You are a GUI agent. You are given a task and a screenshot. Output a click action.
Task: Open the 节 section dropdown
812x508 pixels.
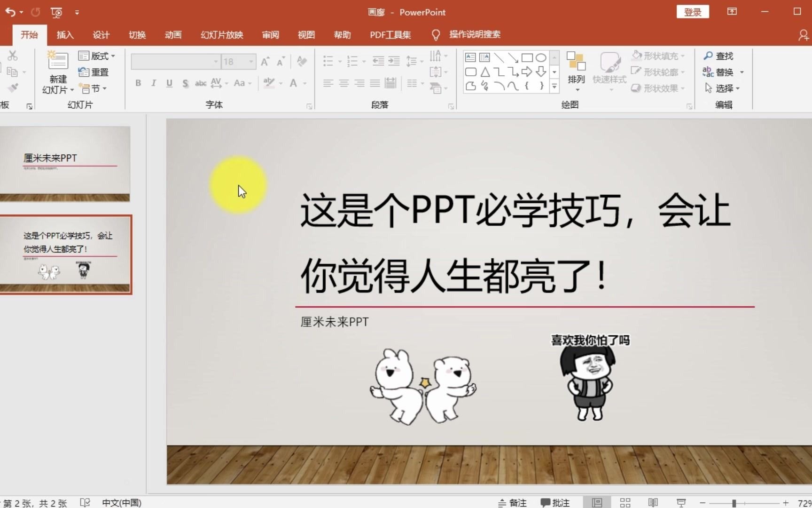tap(93, 88)
